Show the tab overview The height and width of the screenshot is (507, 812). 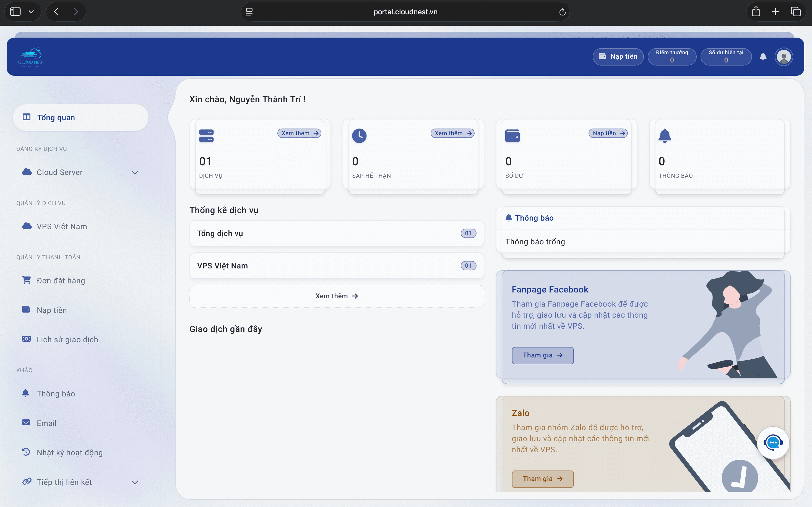click(x=796, y=12)
